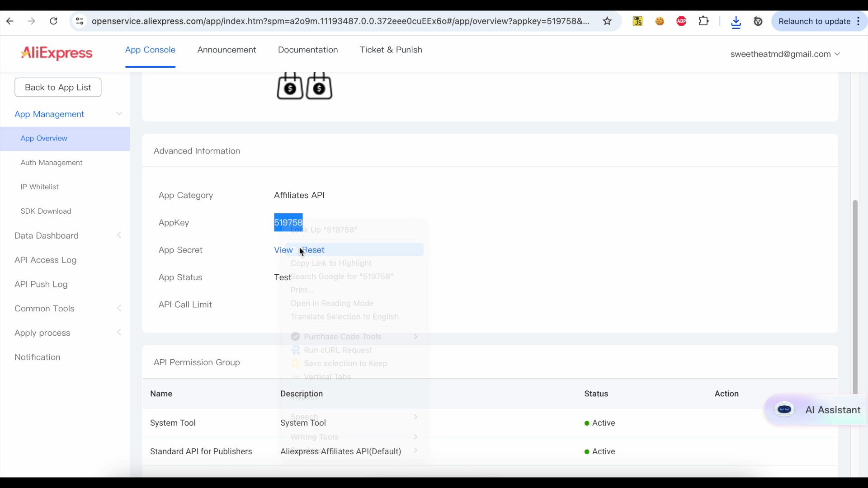The height and width of the screenshot is (488, 868).
Task: Click Relaunch to update button
Action: 814,21
